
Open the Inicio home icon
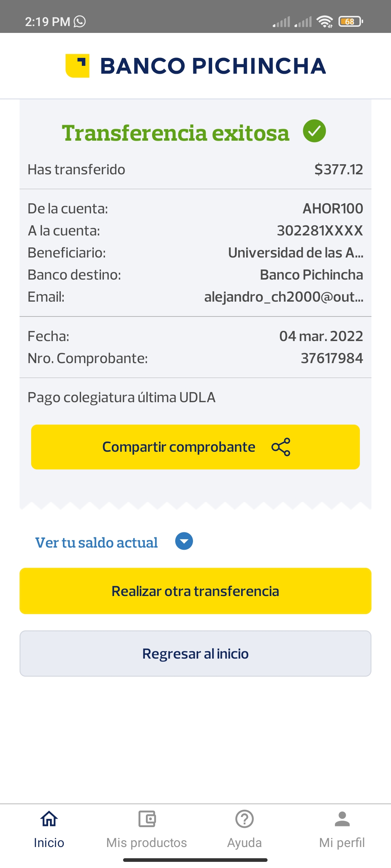pos(49,819)
